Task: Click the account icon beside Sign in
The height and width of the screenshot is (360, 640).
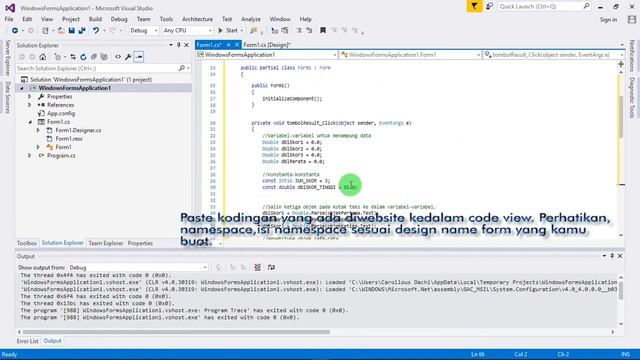Action: pyautogui.click(x=632, y=19)
